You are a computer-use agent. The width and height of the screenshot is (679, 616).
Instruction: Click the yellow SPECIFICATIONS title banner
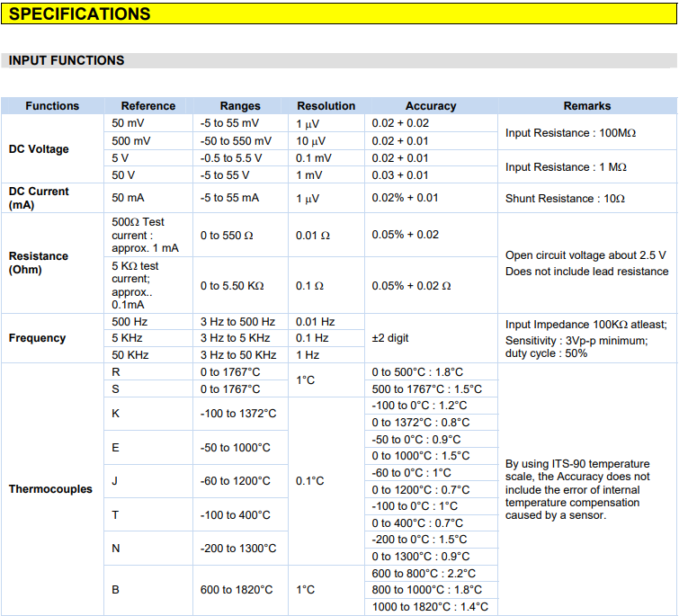339,13
